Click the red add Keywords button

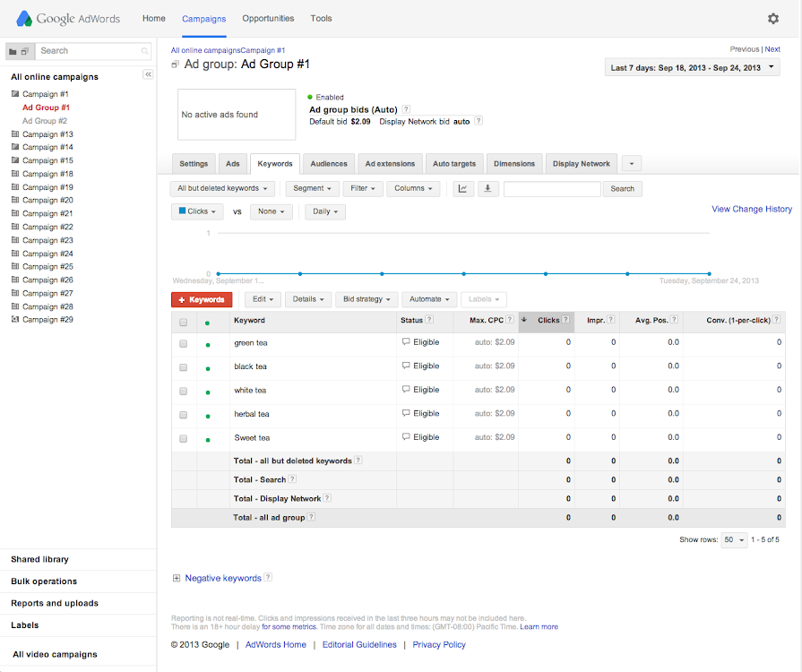202,299
